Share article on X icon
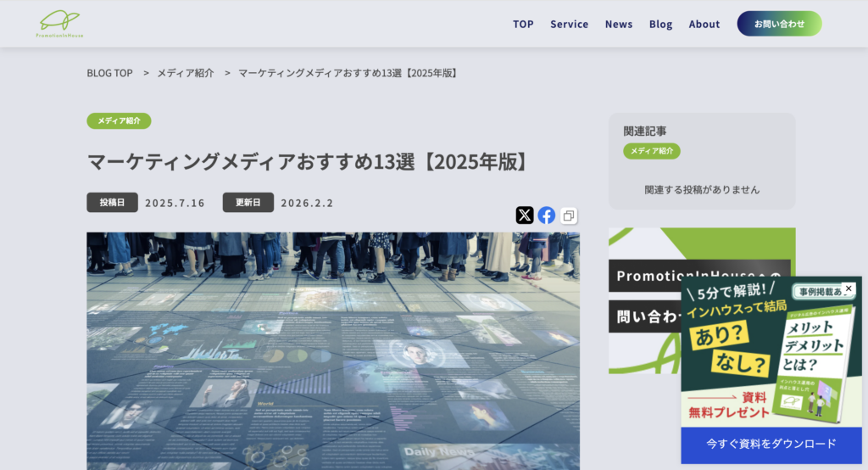Screen dimensions: 868x470 [x=525, y=215]
